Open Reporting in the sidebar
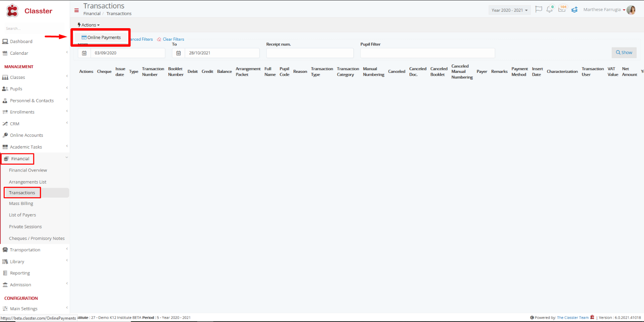644x322 pixels. click(20, 273)
